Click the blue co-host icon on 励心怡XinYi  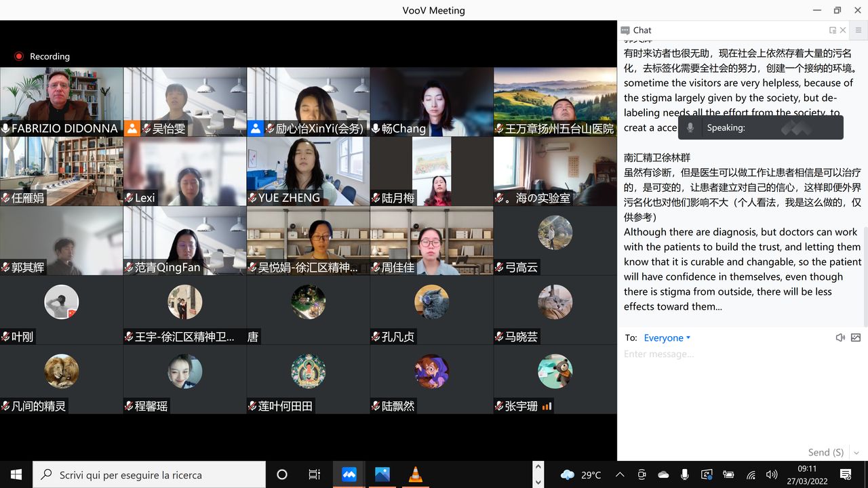click(255, 128)
